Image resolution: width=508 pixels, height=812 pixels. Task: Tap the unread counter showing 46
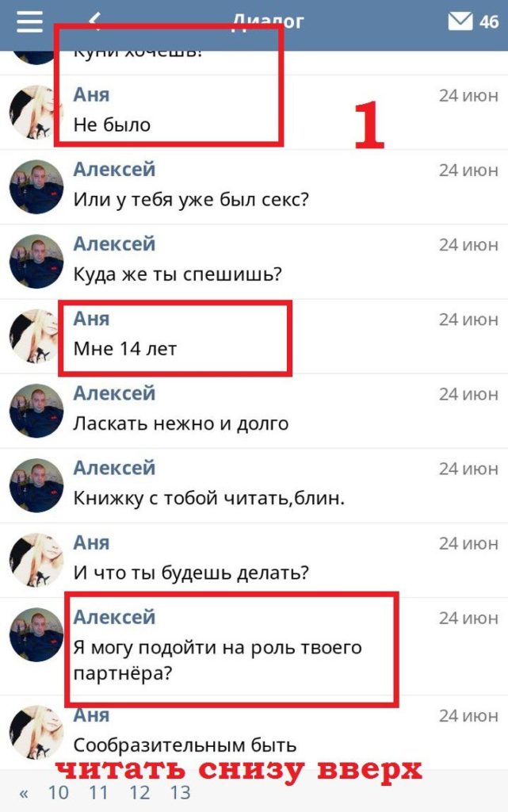(x=489, y=21)
